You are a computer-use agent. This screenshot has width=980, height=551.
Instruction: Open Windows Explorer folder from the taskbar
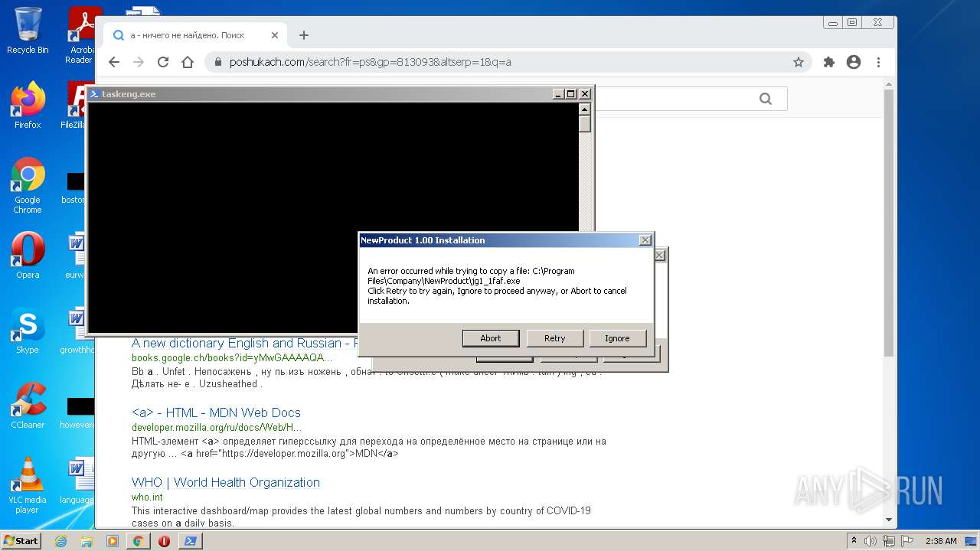click(x=87, y=541)
